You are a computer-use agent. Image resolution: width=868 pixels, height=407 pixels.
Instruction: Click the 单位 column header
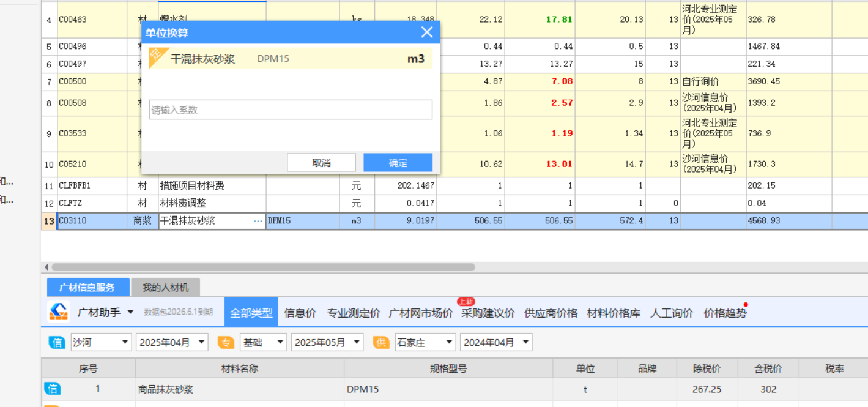pyautogui.click(x=585, y=369)
